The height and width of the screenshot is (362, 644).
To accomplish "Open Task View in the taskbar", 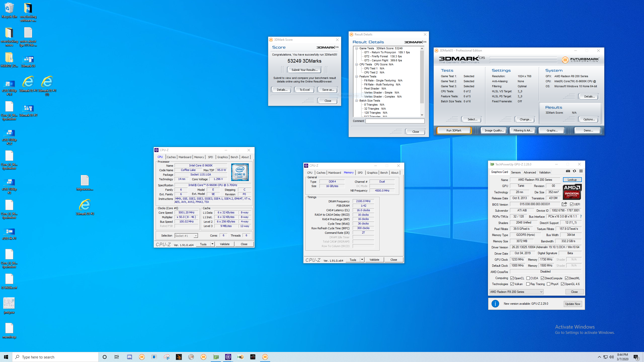I will pyautogui.click(x=117, y=357).
